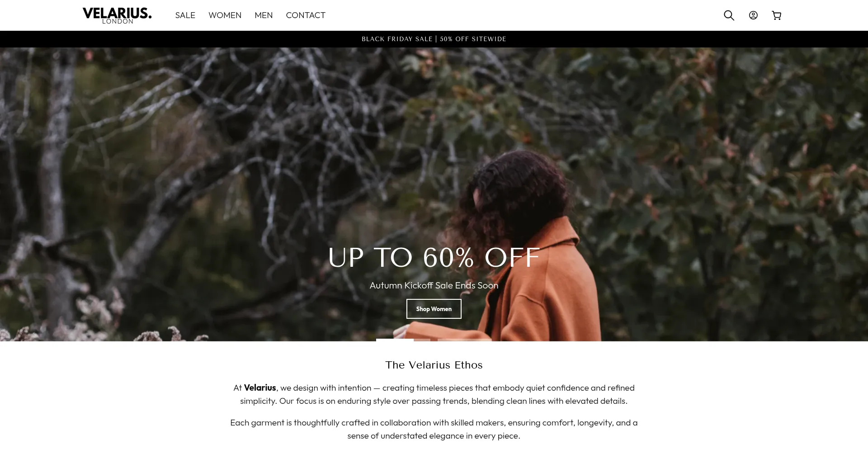The image size is (868, 449).
Task: Go to the CONTACT page
Action: click(306, 15)
